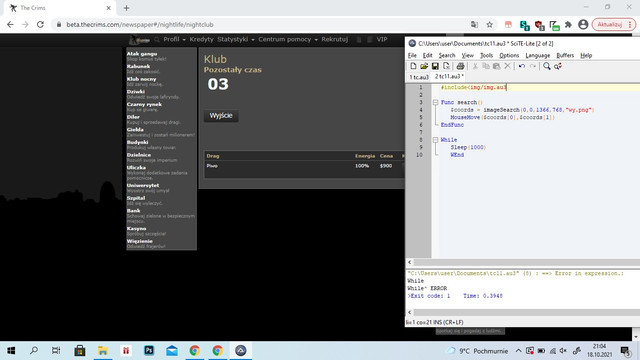Click the Replace icon in SciTE

(558, 66)
